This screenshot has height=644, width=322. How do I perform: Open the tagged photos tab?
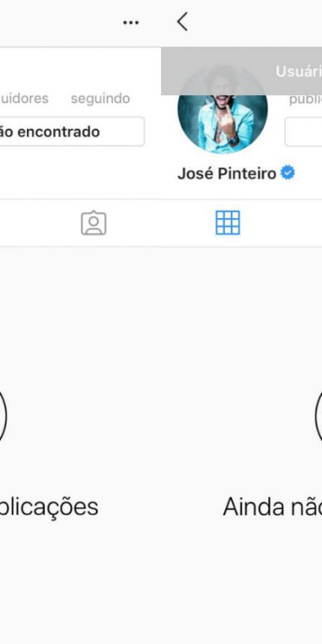94,223
